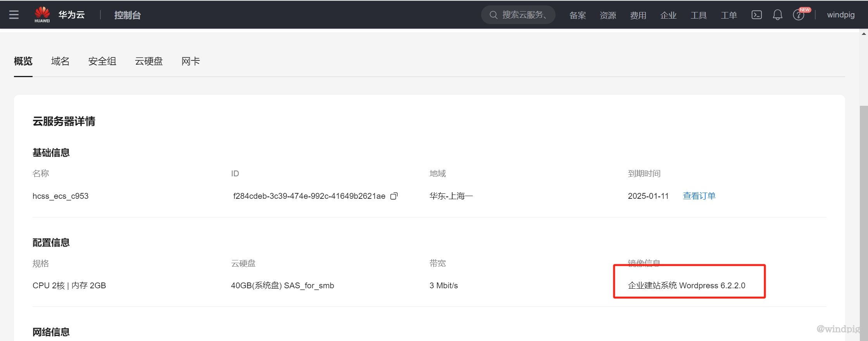Click the page vertical scrollbar thumb

click(864, 223)
